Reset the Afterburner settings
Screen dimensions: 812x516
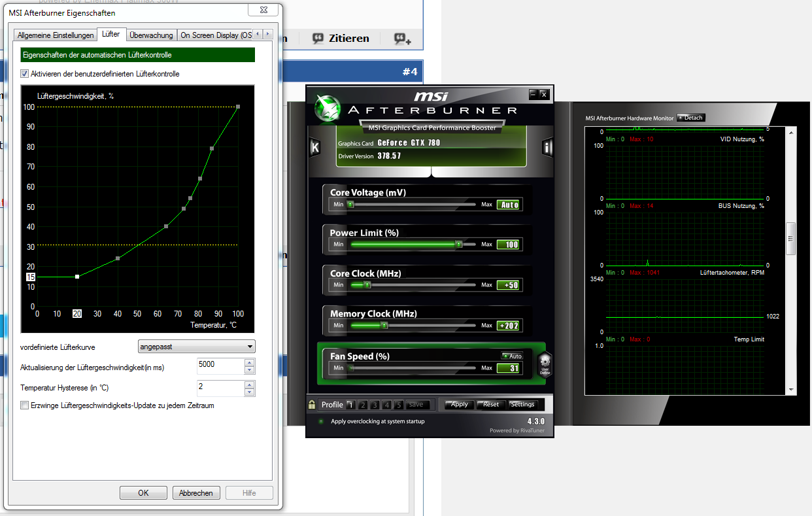[491, 404]
